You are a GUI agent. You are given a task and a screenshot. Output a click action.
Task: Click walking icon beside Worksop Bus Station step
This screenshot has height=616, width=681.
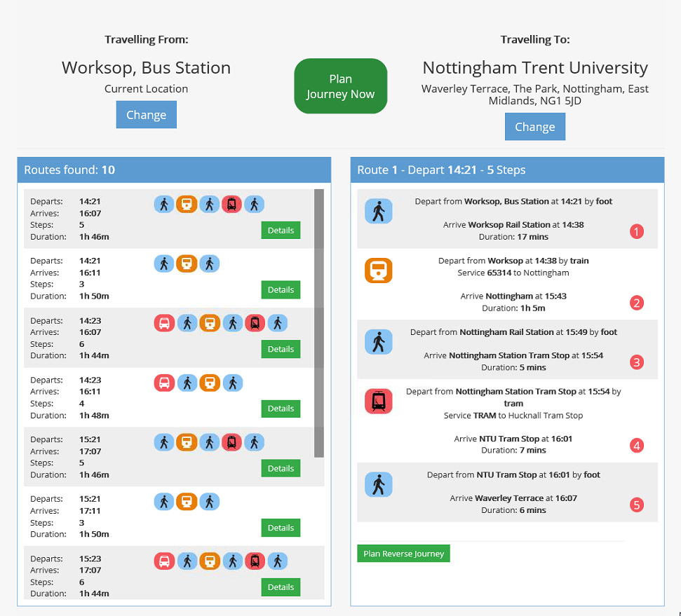pos(379,211)
